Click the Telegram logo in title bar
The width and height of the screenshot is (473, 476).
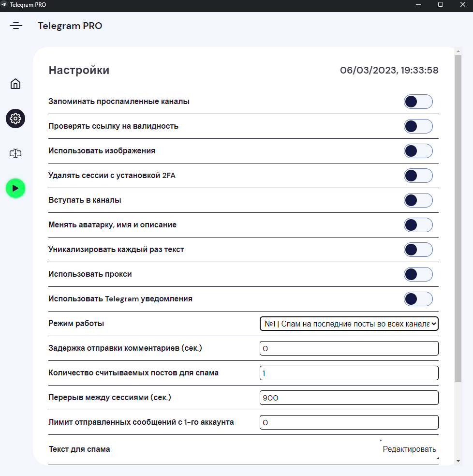[x=4, y=4]
